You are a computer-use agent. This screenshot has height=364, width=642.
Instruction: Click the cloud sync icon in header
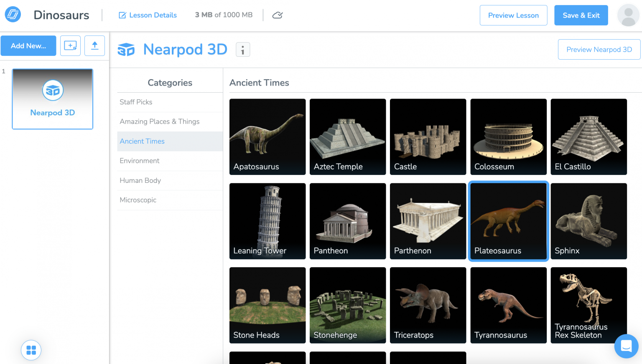277,14
